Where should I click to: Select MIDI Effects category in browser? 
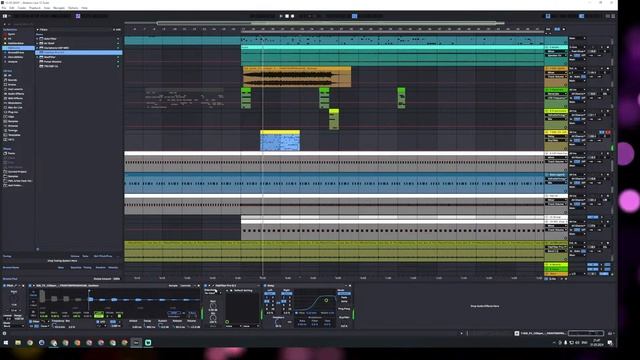click(x=15, y=98)
